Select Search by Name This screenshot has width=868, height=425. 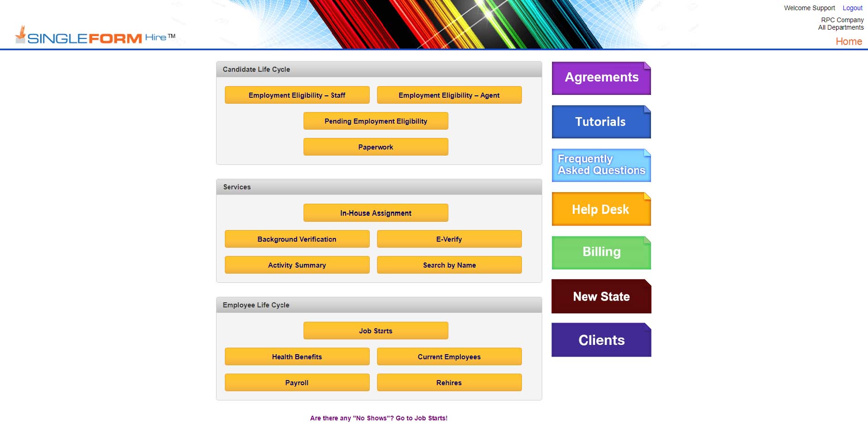pos(449,265)
